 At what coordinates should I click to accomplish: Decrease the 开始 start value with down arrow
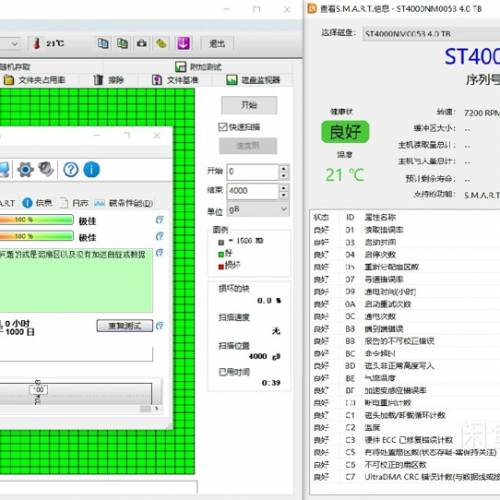[284, 176]
